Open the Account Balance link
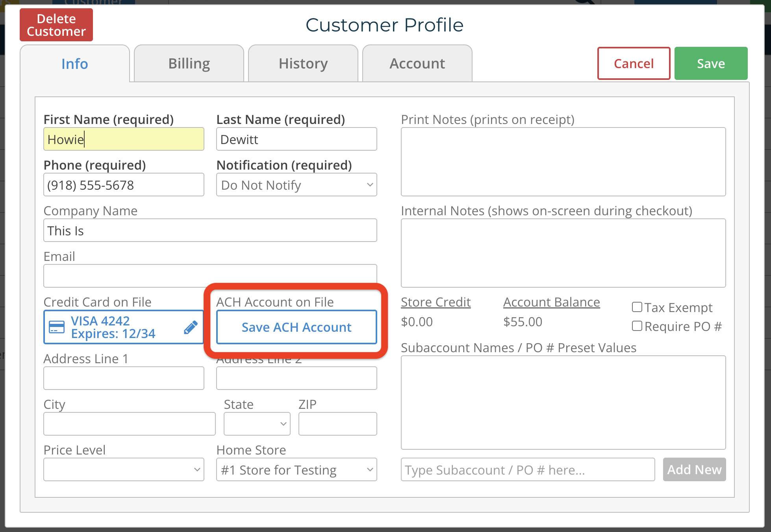 (x=551, y=302)
